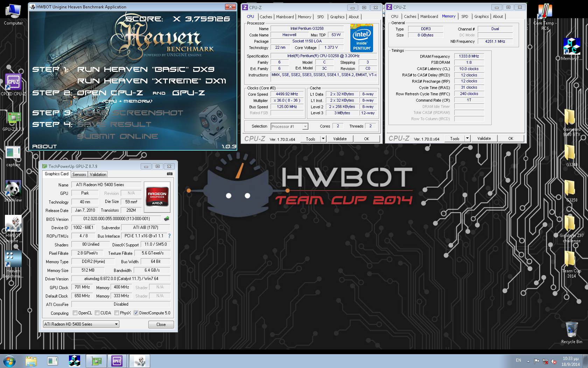
Task: Switch to the GPU-Z Validation tab
Action: [98, 174]
